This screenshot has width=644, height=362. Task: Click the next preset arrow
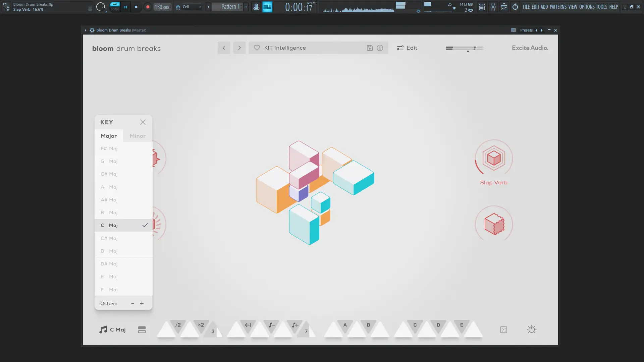(x=239, y=48)
